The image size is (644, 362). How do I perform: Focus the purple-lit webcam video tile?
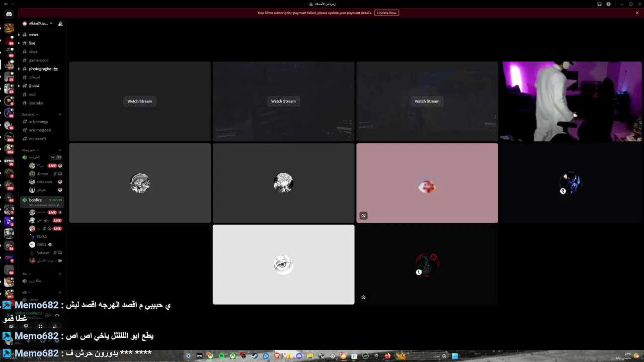[572, 101]
